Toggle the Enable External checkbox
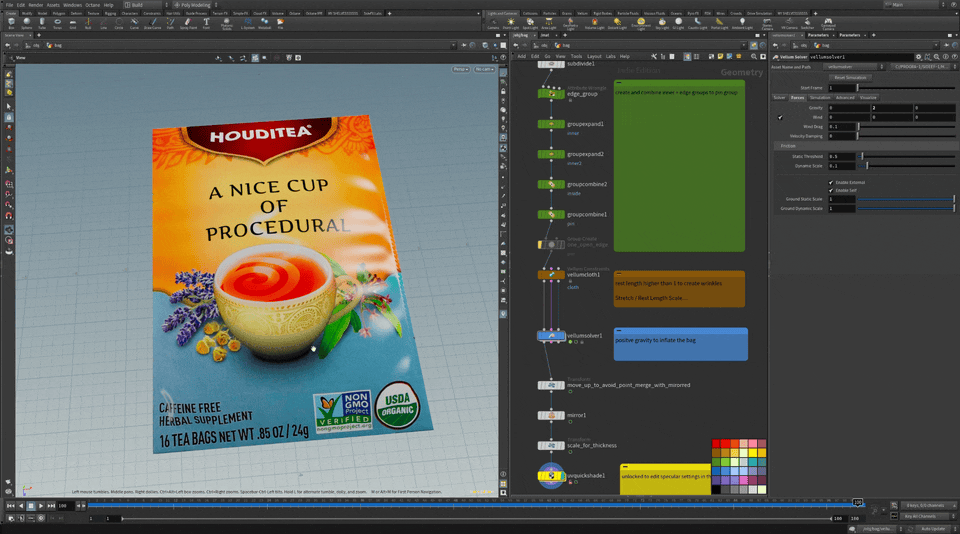Screen dimensions: 960x534 (831, 182)
